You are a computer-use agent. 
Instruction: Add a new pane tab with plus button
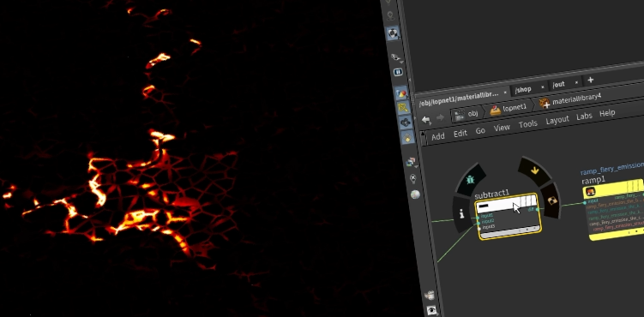590,80
